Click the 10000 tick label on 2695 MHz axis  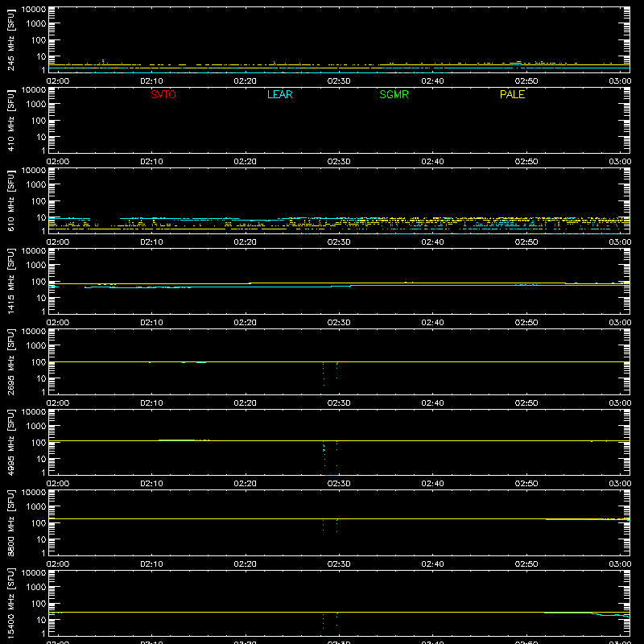34,332
